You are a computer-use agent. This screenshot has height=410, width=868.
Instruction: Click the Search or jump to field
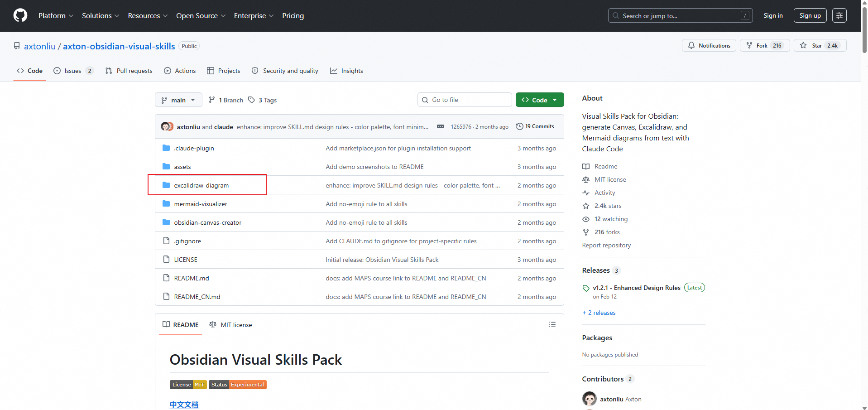click(681, 15)
